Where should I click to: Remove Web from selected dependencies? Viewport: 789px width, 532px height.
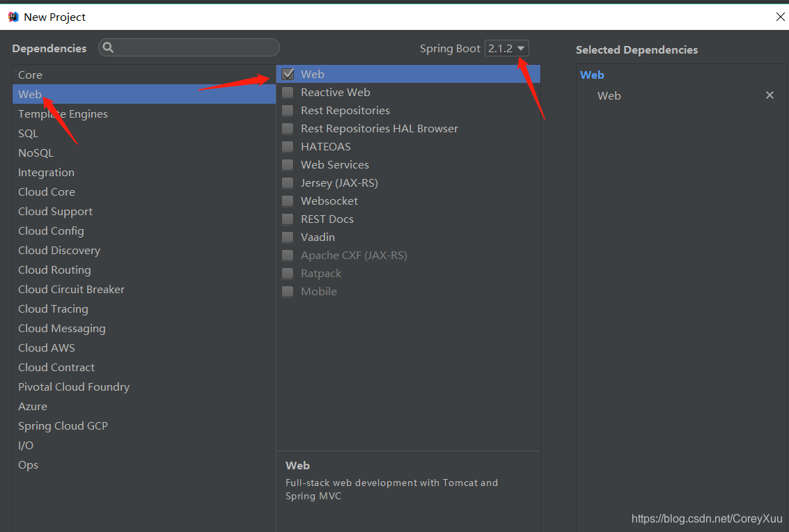pyautogui.click(x=770, y=95)
